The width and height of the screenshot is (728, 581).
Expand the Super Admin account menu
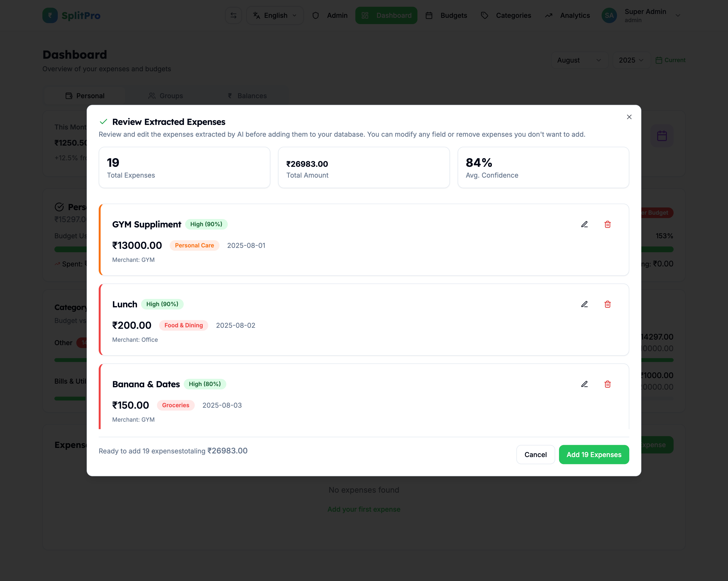[678, 16]
